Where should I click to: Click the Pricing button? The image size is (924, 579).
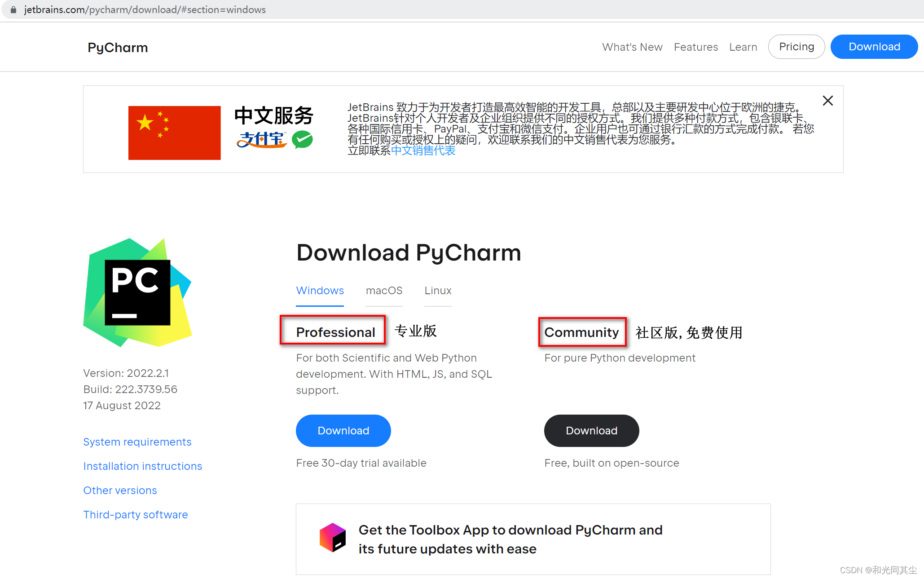tap(796, 47)
